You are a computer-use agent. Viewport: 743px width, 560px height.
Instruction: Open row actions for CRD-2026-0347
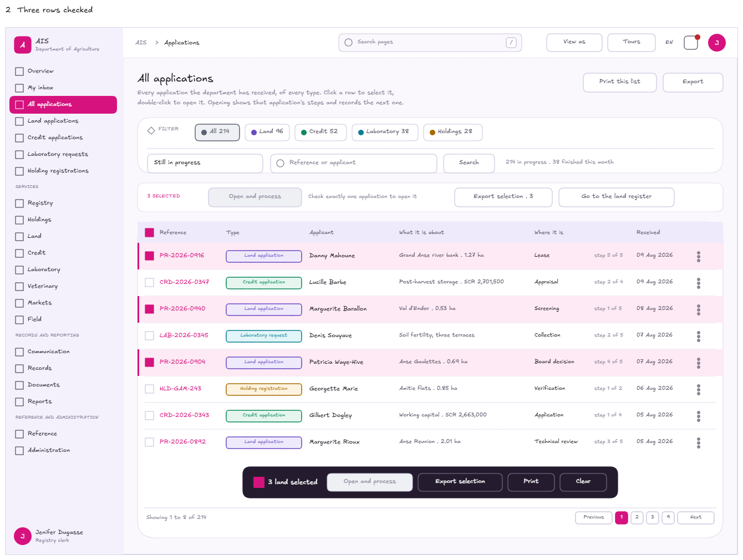pos(699,283)
